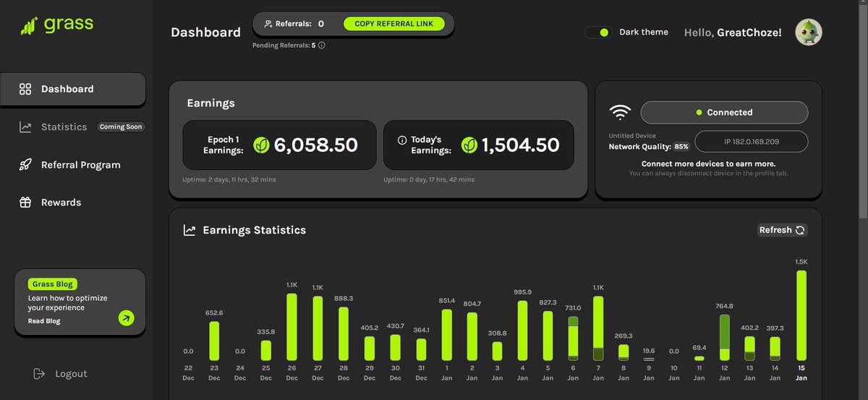Viewport: 868px width, 400px height.
Task: Click the 12 Jan bar labeled 764.8
Action: (x=724, y=338)
